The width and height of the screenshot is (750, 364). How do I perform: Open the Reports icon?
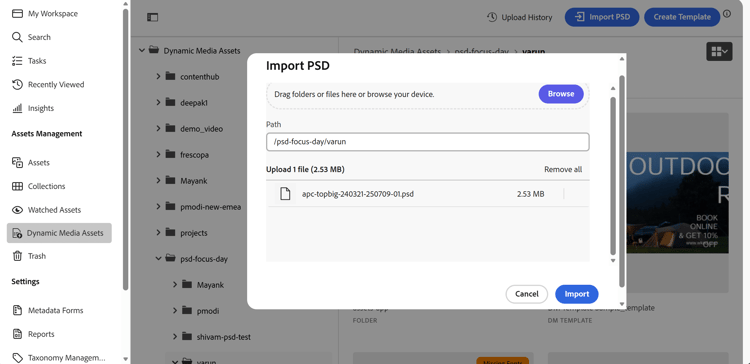(x=17, y=334)
